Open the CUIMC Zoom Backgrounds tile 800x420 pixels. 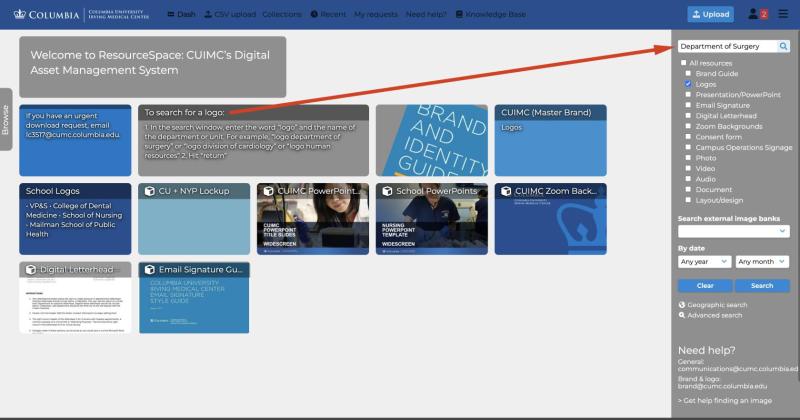coord(551,219)
